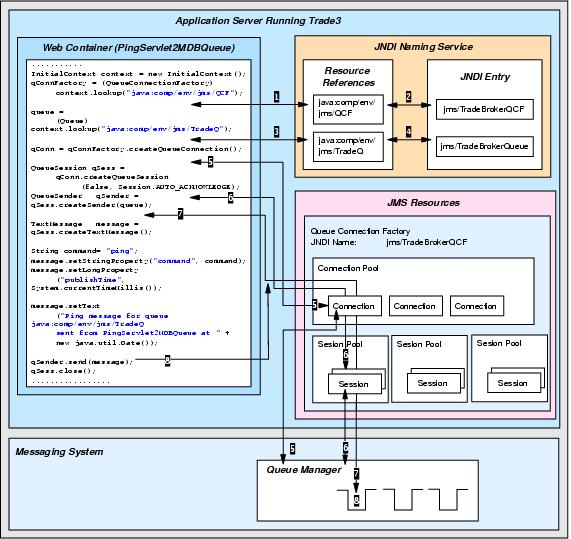This screenshot has width=571, height=539.
Task: Click the context.lookup line for jms/TradeQ
Action: (131, 129)
